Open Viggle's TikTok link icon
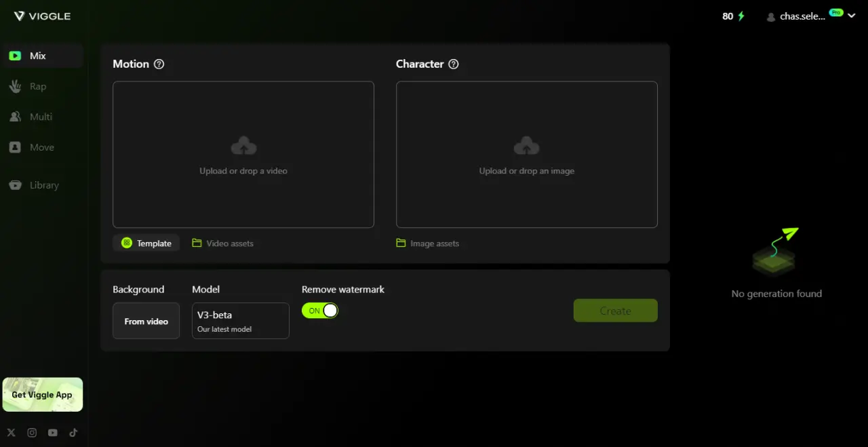Viewport: 868px width, 447px height. 74,433
